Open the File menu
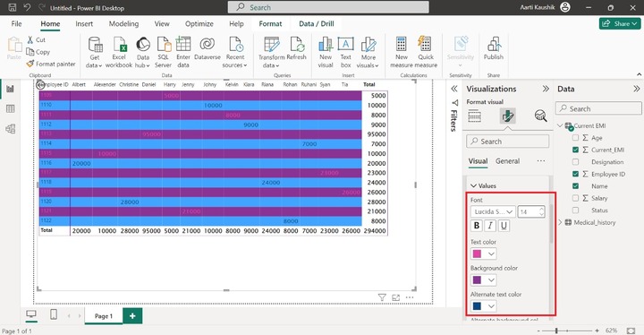Screen dimensions: 644x335 (16, 24)
